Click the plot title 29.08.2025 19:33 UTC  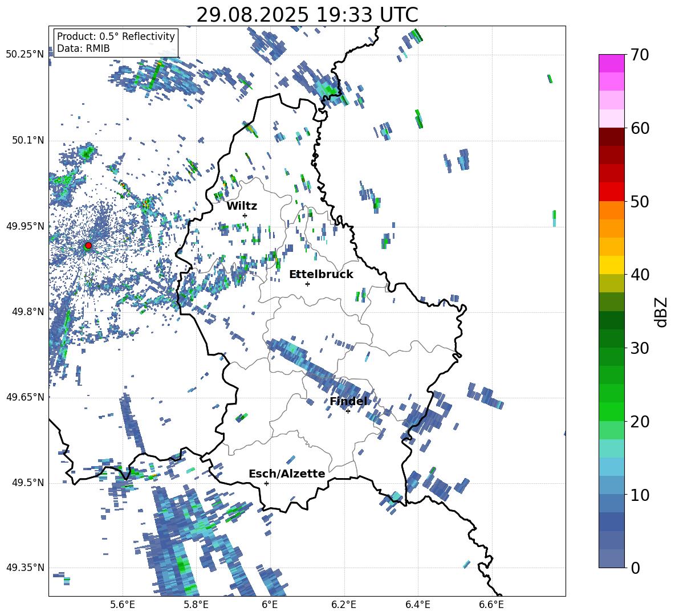(x=307, y=15)
